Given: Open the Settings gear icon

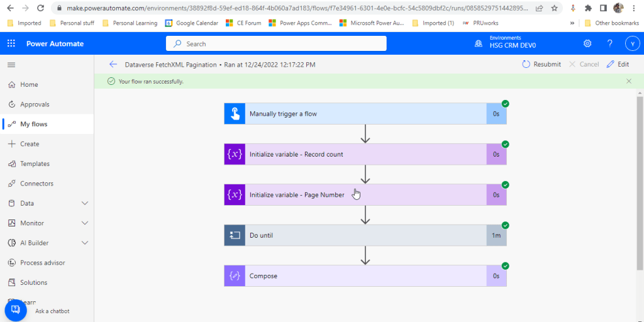Looking at the screenshot, I should [x=587, y=43].
